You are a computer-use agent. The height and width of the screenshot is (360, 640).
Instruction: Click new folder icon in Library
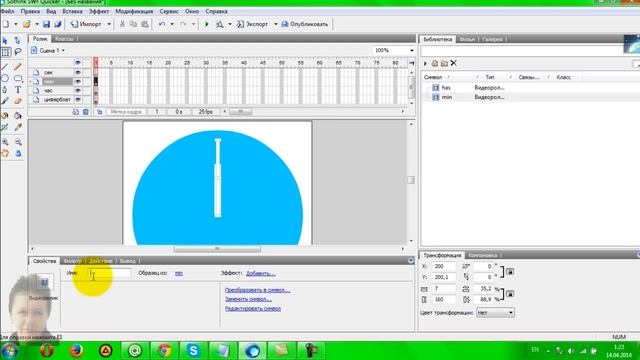pyautogui.click(x=444, y=63)
